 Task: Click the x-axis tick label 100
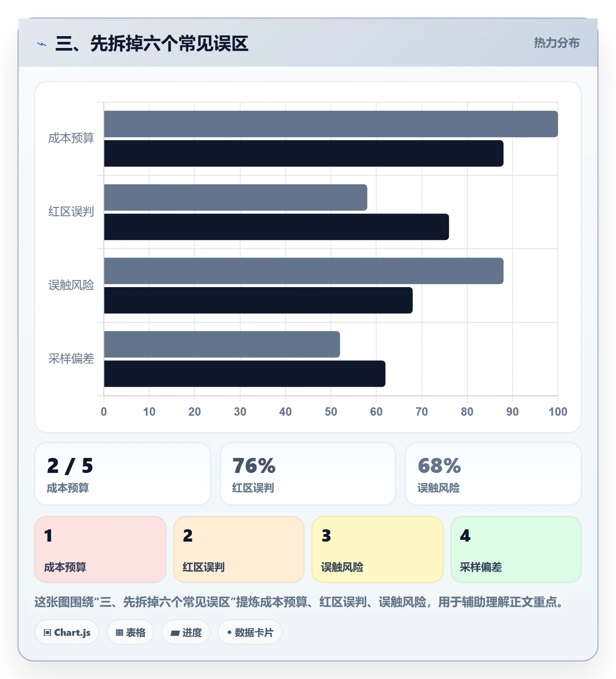[x=558, y=412]
